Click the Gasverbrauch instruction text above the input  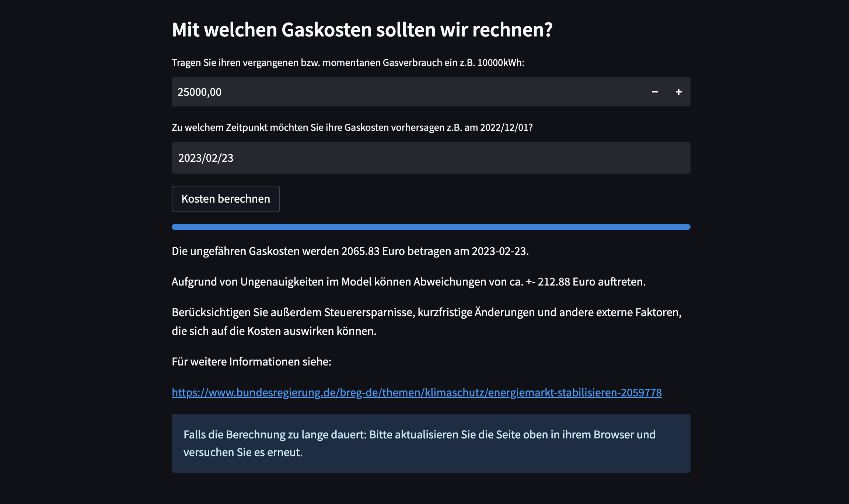pos(348,63)
